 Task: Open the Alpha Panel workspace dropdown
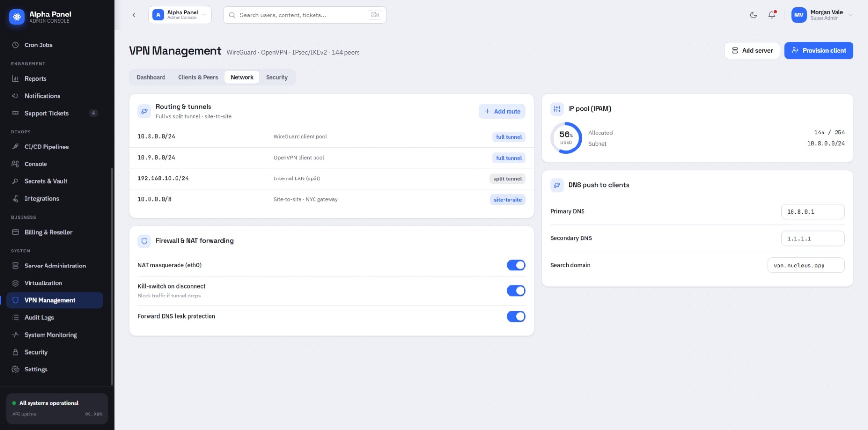coord(180,15)
